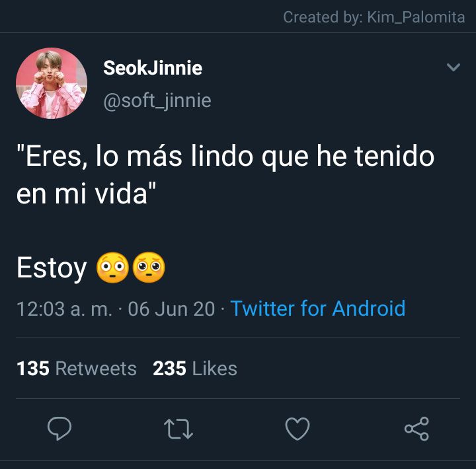Tap the 06 Jun 20 date
The height and width of the screenshot is (469, 476).
coord(171,309)
